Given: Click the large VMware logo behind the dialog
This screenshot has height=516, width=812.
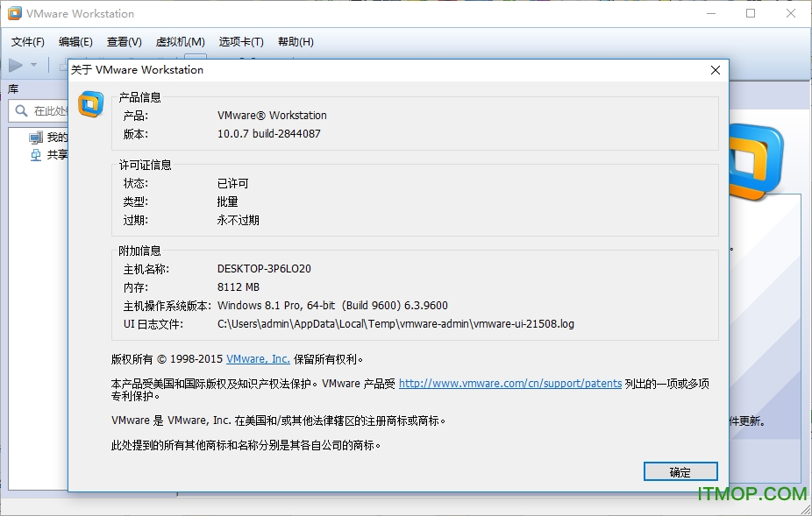Looking at the screenshot, I should (756, 162).
